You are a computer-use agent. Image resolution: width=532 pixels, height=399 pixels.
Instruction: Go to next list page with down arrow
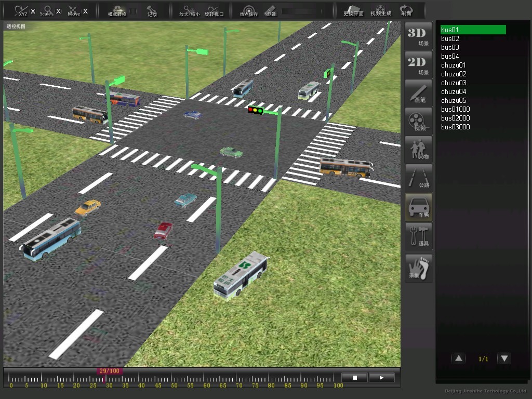tap(504, 358)
